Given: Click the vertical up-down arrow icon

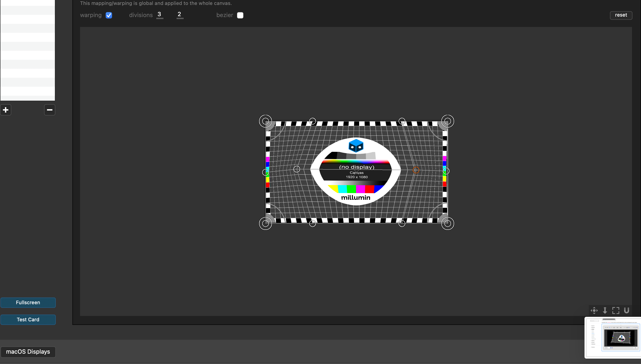Looking at the screenshot, I should tap(605, 311).
